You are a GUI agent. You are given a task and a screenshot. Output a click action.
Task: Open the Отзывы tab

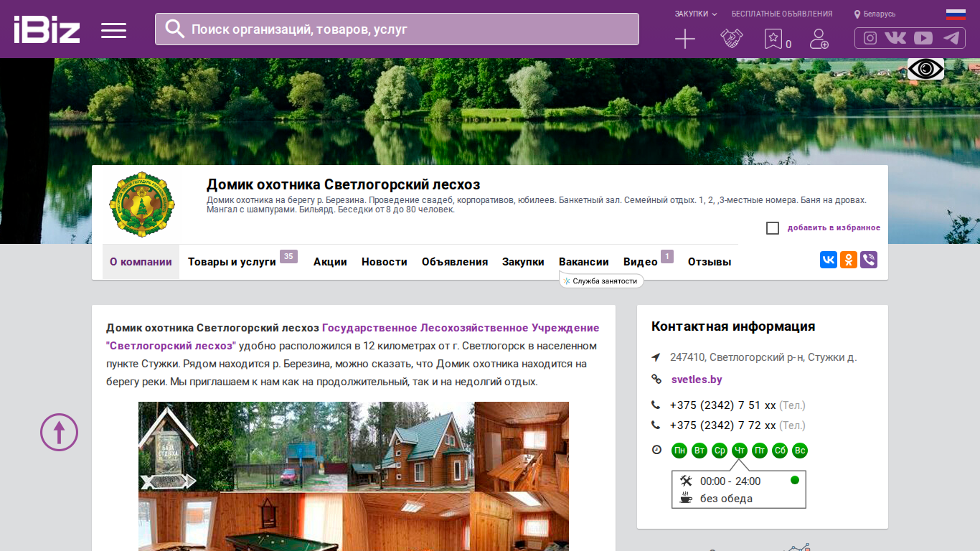[710, 262]
